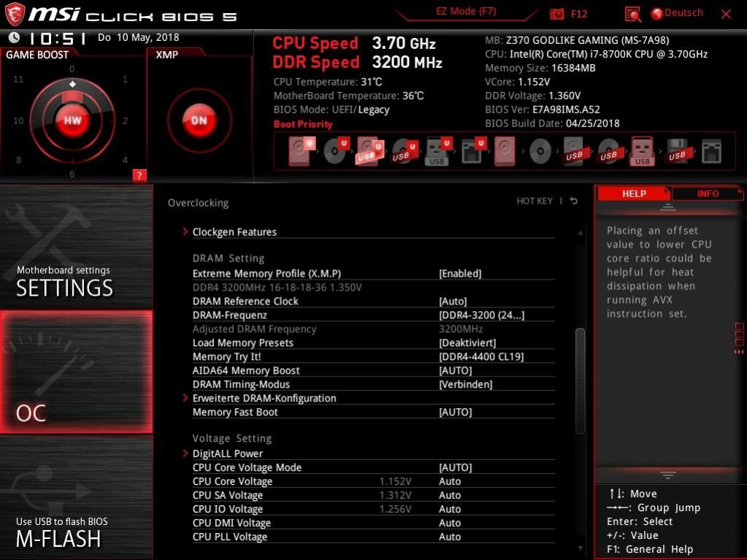Open the BIOS search magnifier icon

click(x=632, y=15)
